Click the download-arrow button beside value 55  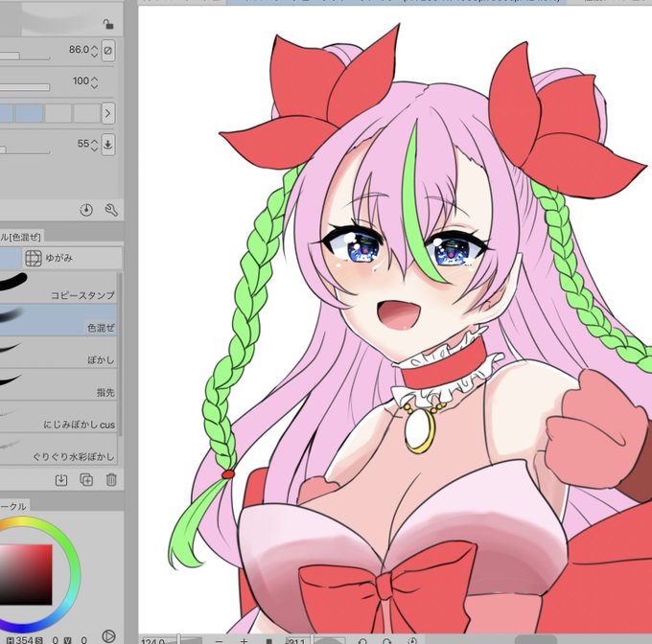[x=108, y=144]
